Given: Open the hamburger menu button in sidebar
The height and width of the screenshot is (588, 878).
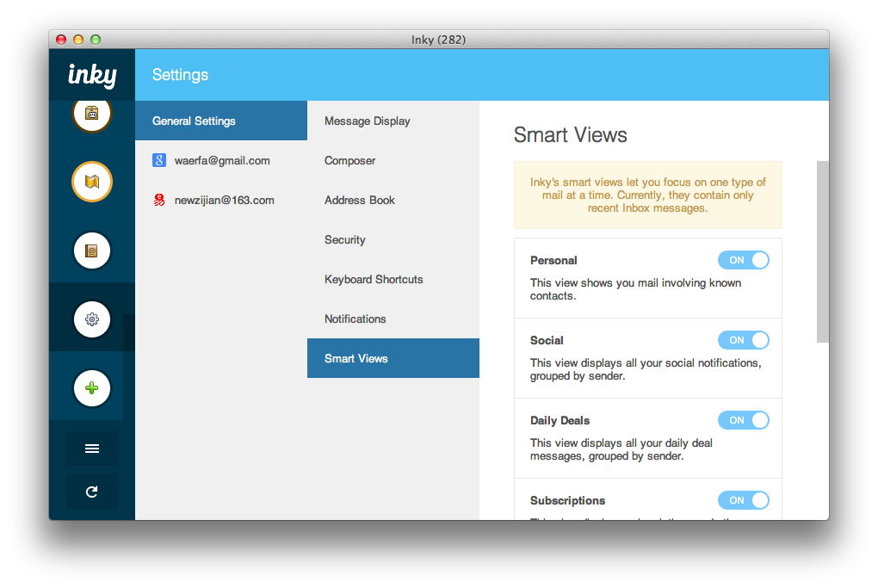Looking at the screenshot, I should point(92,449).
